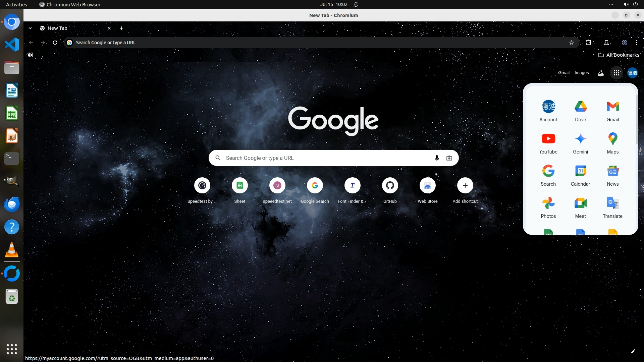
Task: Search by image with camera icon
Action: [x=449, y=158]
